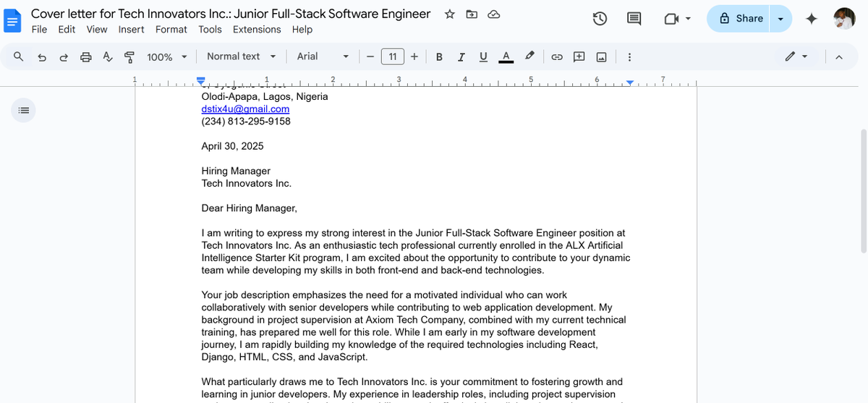The width and height of the screenshot is (868, 403).
Task: Click the Share button
Action: (x=740, y=19)
